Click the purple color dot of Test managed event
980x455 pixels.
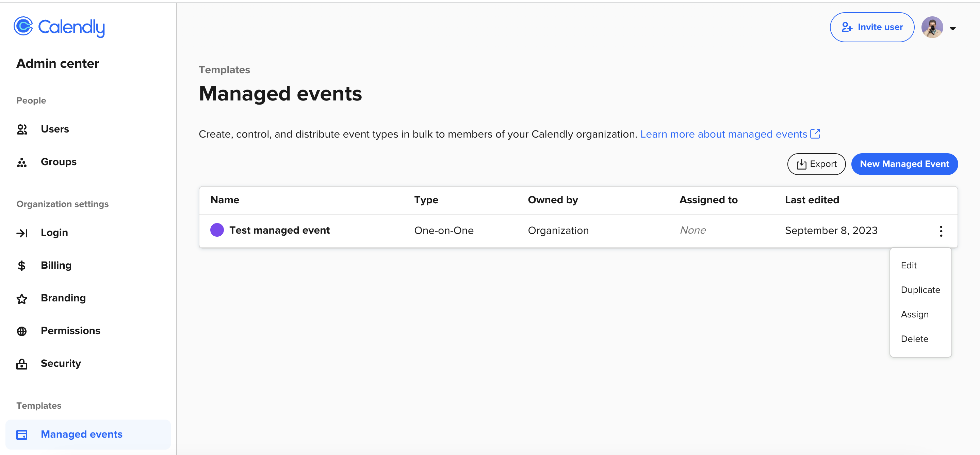[217, 230]
